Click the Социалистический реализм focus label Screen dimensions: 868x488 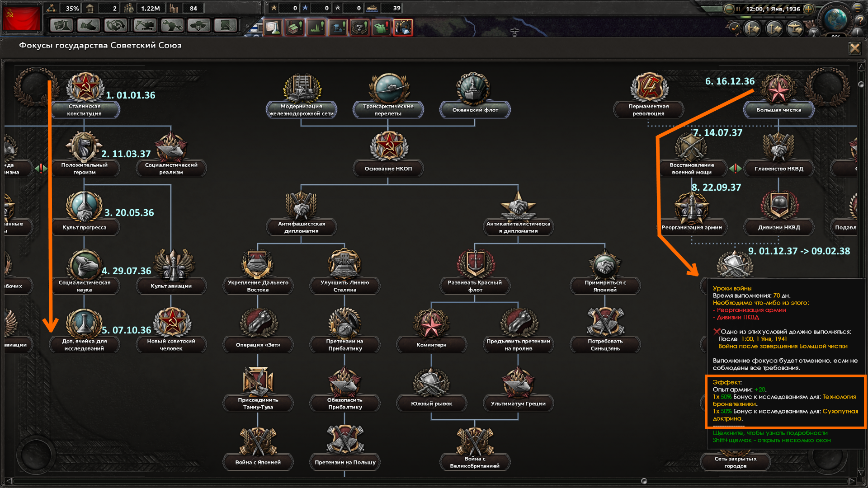[x=171, y=169]
